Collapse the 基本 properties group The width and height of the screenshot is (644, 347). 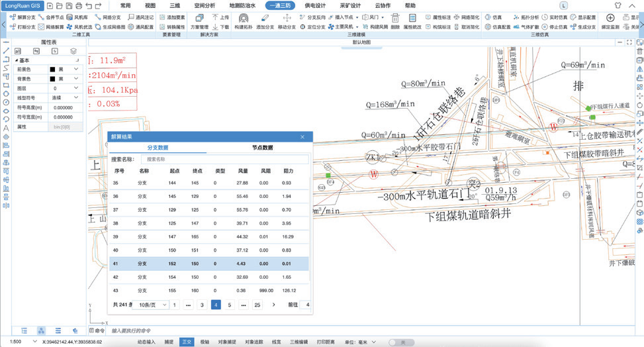click(x=17, y=60)
